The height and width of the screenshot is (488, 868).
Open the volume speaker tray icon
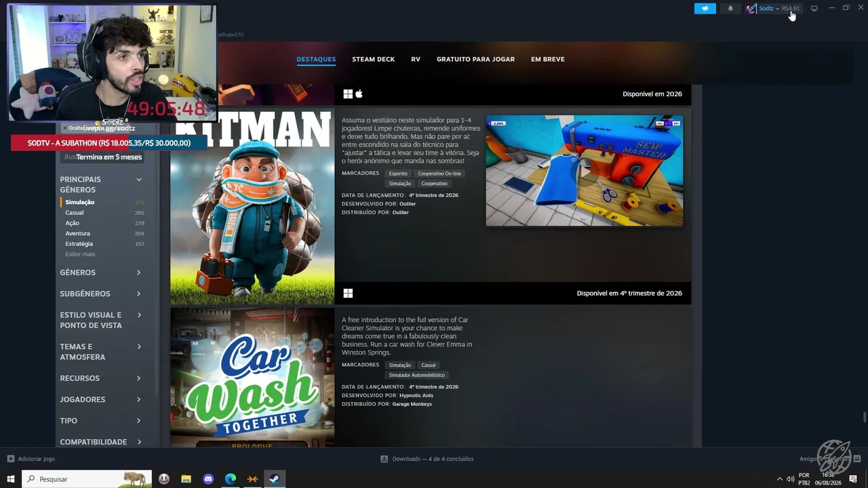point(791,479)
